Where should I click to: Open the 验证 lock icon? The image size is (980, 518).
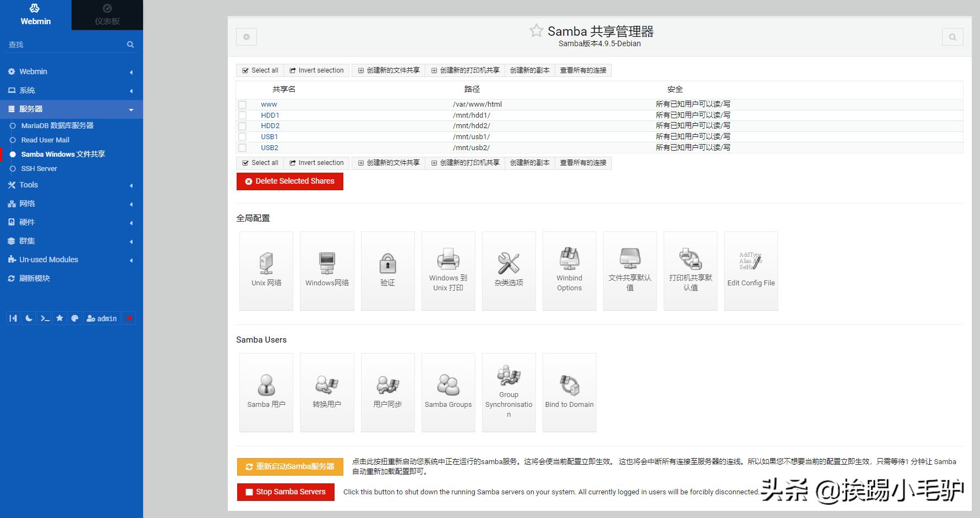coord(387,271)
